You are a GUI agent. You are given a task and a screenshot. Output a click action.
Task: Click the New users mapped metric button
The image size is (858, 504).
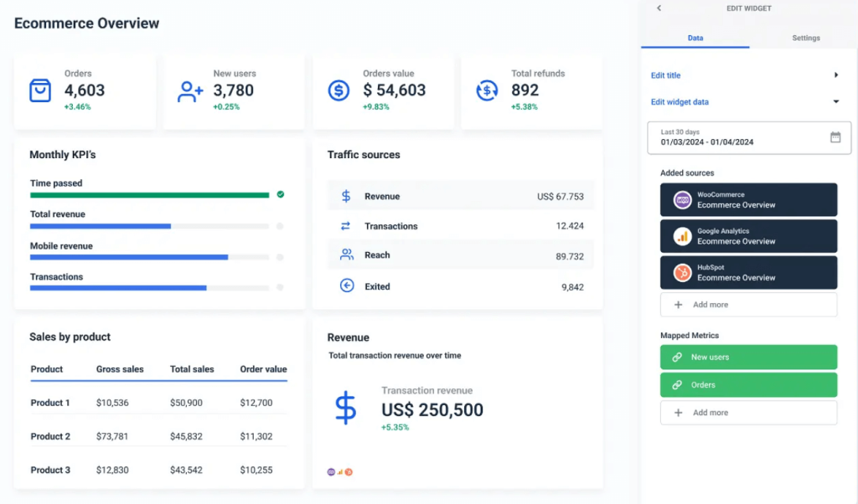tap(748, 357)
